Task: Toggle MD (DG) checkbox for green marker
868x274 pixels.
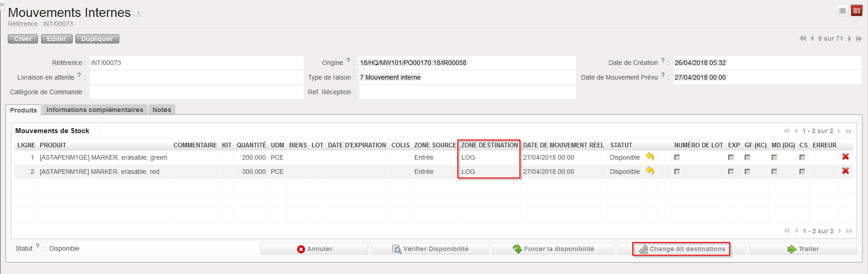Action: coord(774,157)
